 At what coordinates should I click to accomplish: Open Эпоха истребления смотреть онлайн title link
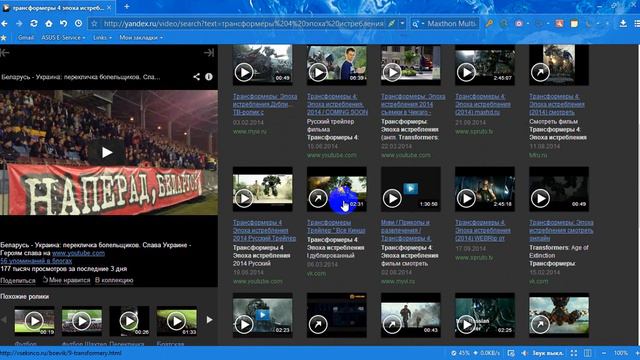pos(561,230)
